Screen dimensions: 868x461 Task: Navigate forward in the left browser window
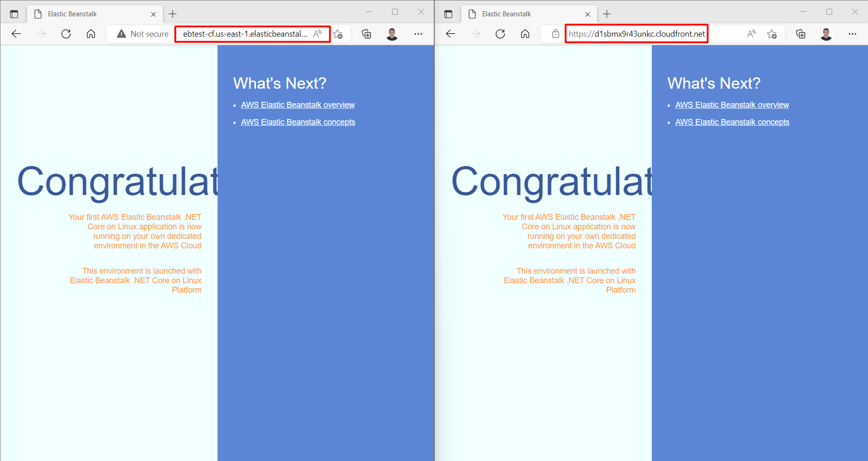pyautogui.click(x=41, y=33)
